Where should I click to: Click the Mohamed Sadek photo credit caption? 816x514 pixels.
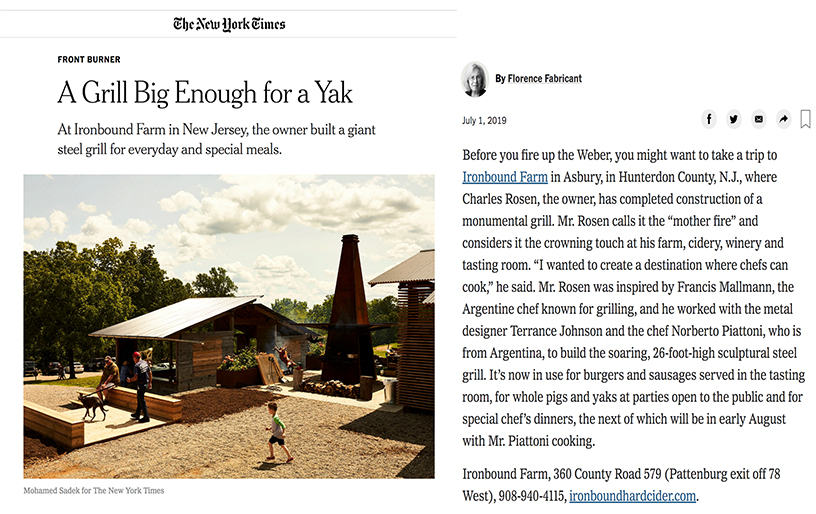coord(94,491)
